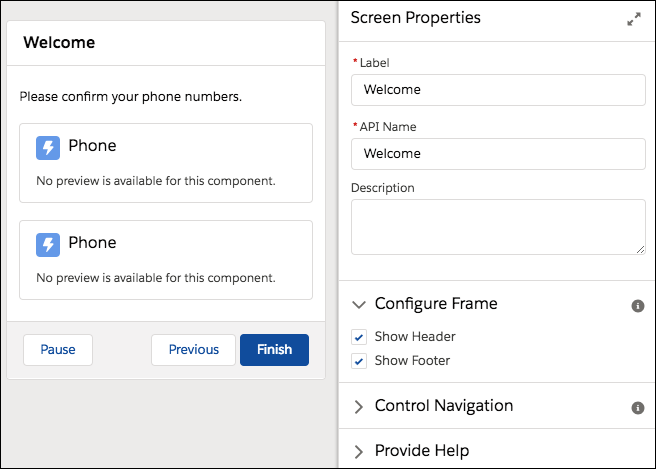
Task: Expand the Control Navigation section
Action: pos(360,406)
